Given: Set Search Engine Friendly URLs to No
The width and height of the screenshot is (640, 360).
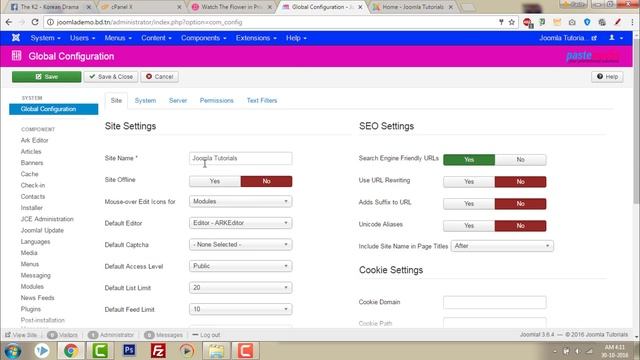Looking at the screenshot, I should click(x=520, y=160).
